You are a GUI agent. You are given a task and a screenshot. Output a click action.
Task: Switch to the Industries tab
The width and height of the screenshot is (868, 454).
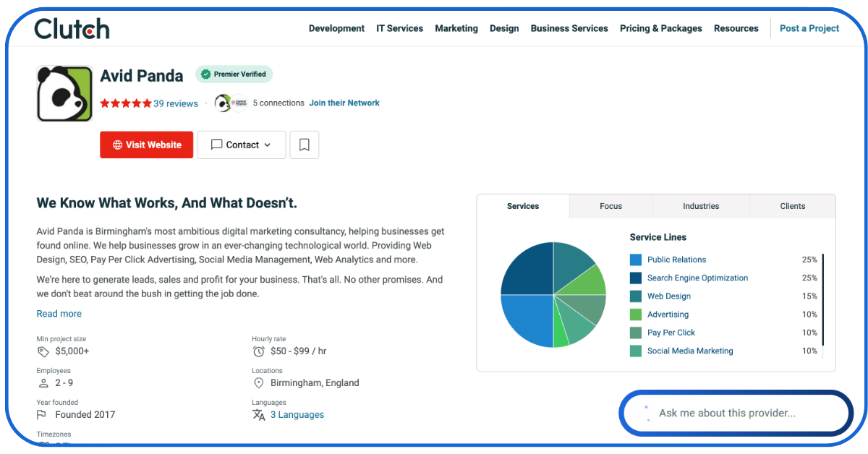[701, 206]
